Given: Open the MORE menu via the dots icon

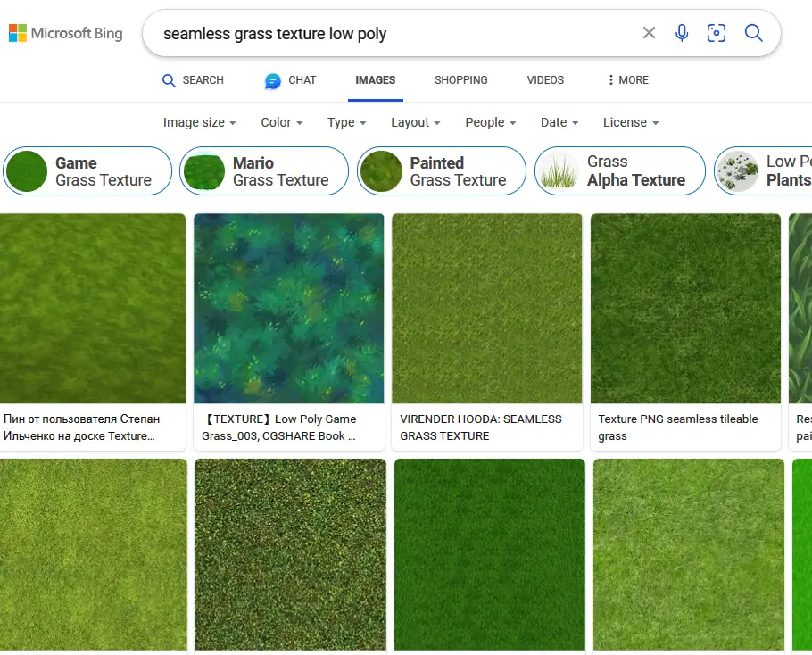Looking at the screenshot, I should point(609,80).
